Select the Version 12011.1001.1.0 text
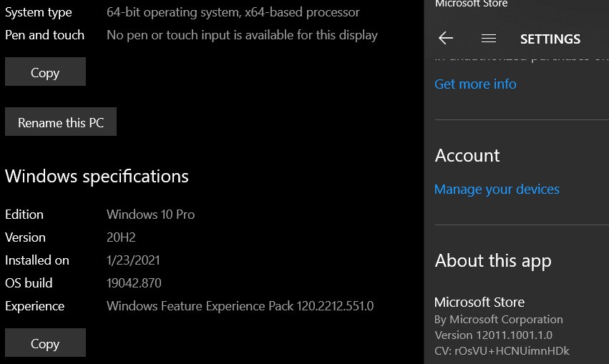609x364 pixels. pos(493,335)
